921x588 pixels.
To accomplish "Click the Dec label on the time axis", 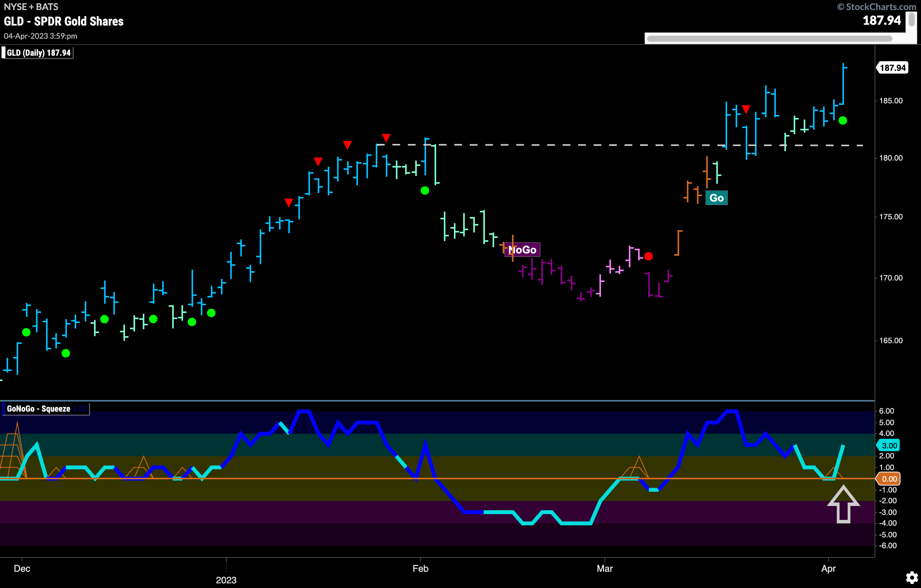I will pyautogui.click(x=22, y=568).
